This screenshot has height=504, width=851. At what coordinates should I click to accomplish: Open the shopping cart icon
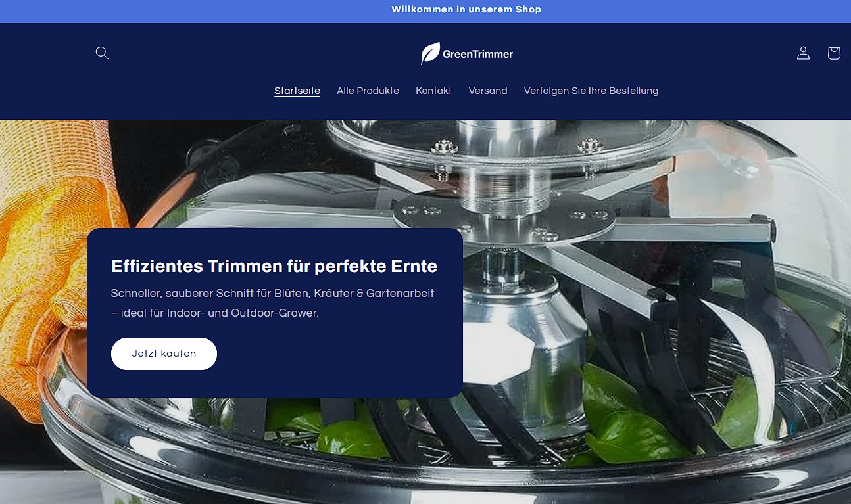[x=834, y=53]
